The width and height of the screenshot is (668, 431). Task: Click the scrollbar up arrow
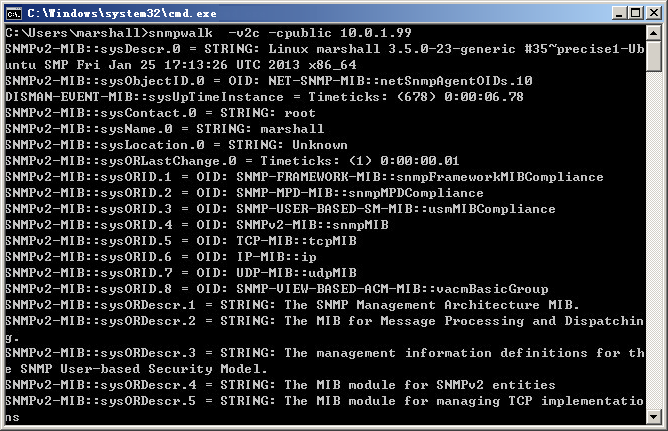[x=654, y=33]
